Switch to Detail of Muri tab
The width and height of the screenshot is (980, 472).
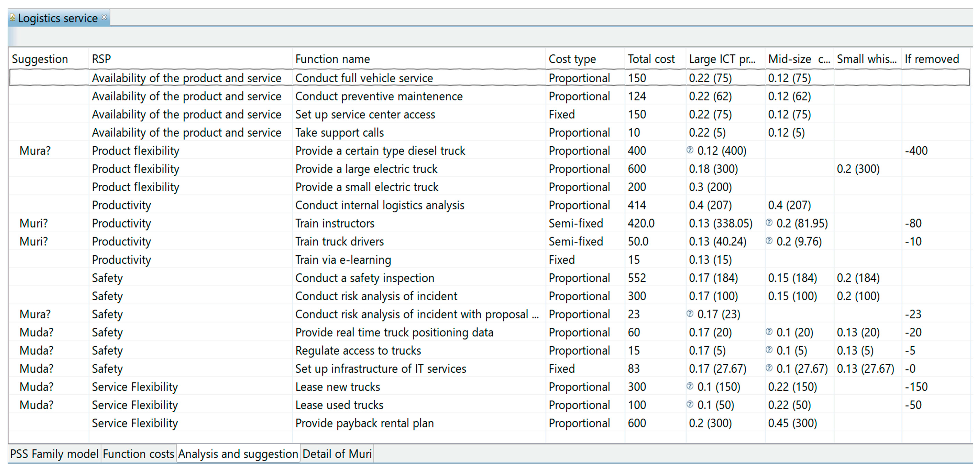[337, 454]
